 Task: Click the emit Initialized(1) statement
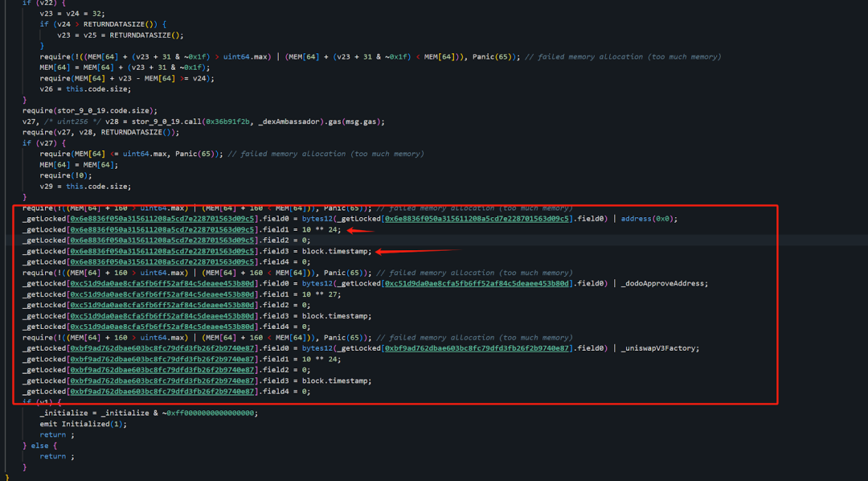click(x=83, y=424)
